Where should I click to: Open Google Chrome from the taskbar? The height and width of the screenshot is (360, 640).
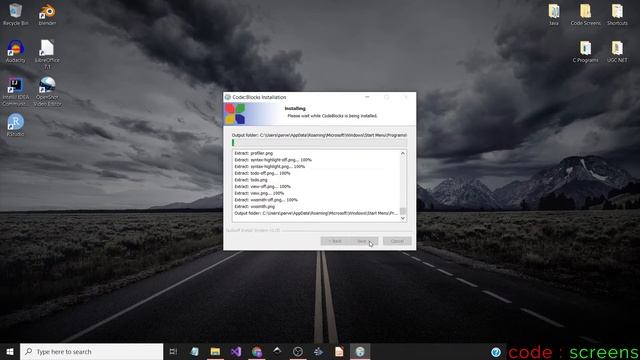[x=257, y=351]
